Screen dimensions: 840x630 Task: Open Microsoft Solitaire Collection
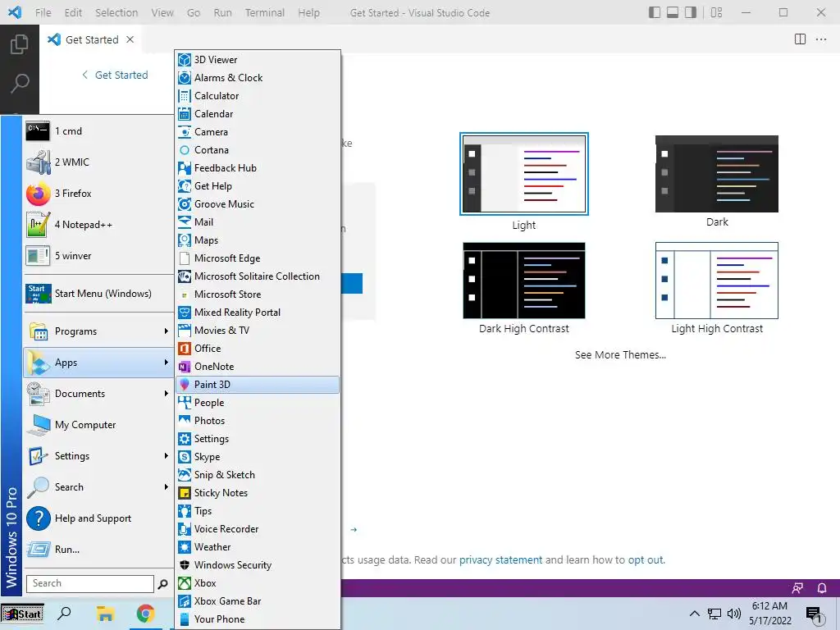click(258, 276)
